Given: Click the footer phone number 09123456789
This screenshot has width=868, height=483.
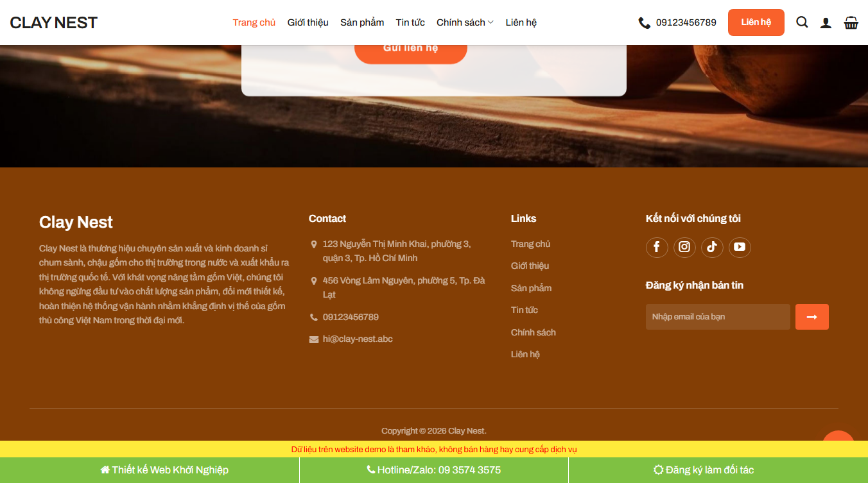Looking at the screenshot, I should click(x=351, y=317).
